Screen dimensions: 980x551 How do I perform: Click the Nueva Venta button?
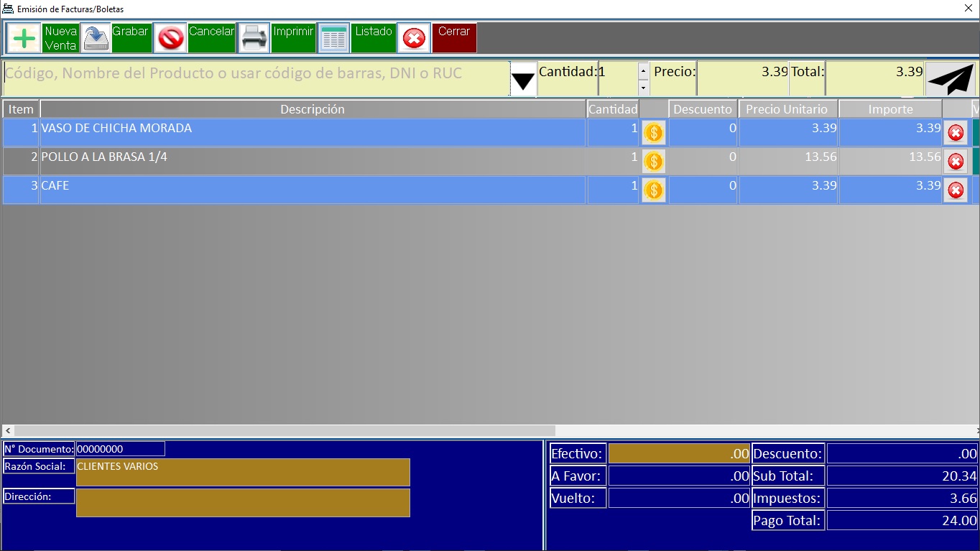tap(60, 38)
